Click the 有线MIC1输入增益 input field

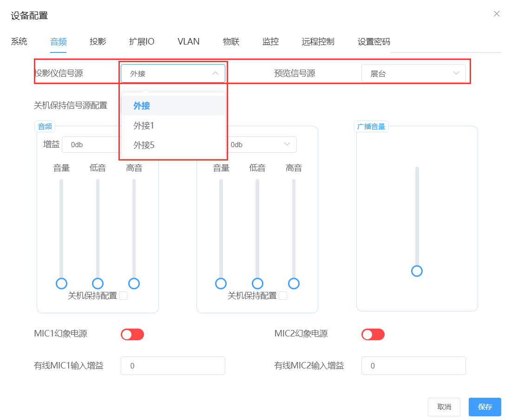[x=173, y=366]
